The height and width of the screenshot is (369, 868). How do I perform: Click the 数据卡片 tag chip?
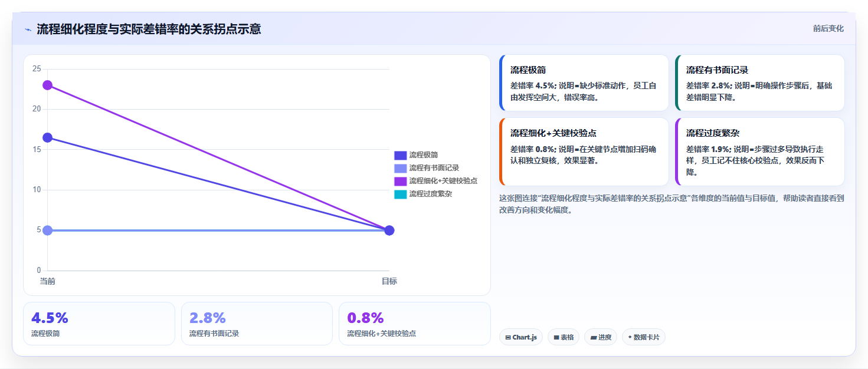(643, 337)
